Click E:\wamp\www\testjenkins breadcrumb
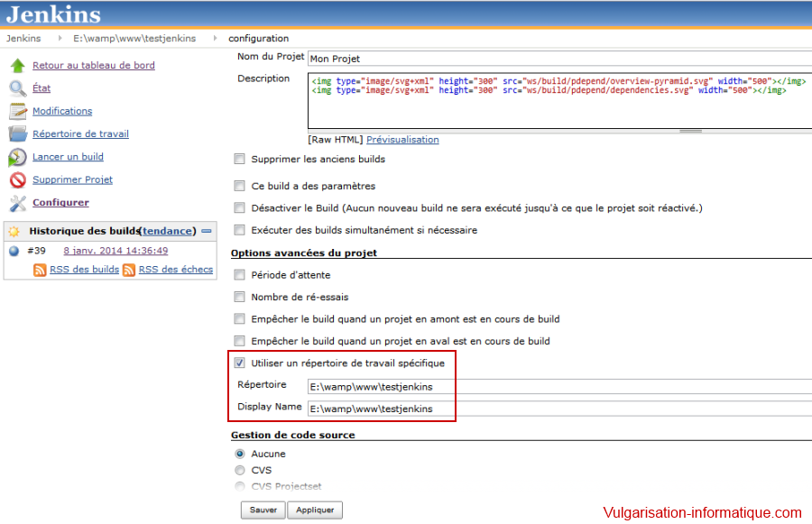The height and width of the screenshot is (524, 812). tap(134, 38)
